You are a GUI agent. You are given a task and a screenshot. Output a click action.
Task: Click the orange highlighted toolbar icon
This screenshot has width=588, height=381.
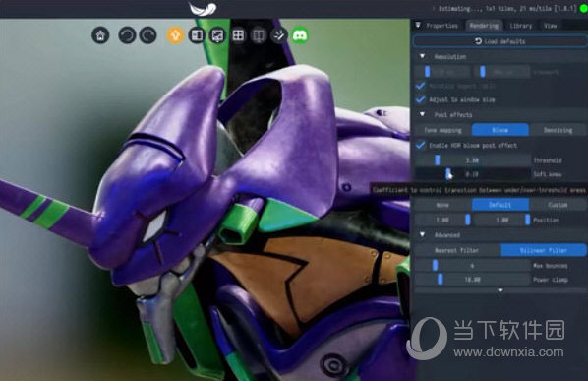click(x=175, y=35)
